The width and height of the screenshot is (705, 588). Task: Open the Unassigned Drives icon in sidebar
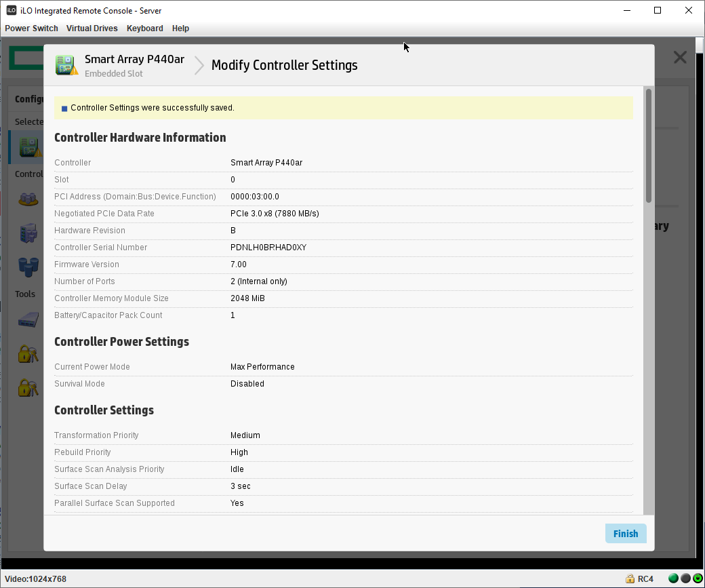tap(28, 267)
